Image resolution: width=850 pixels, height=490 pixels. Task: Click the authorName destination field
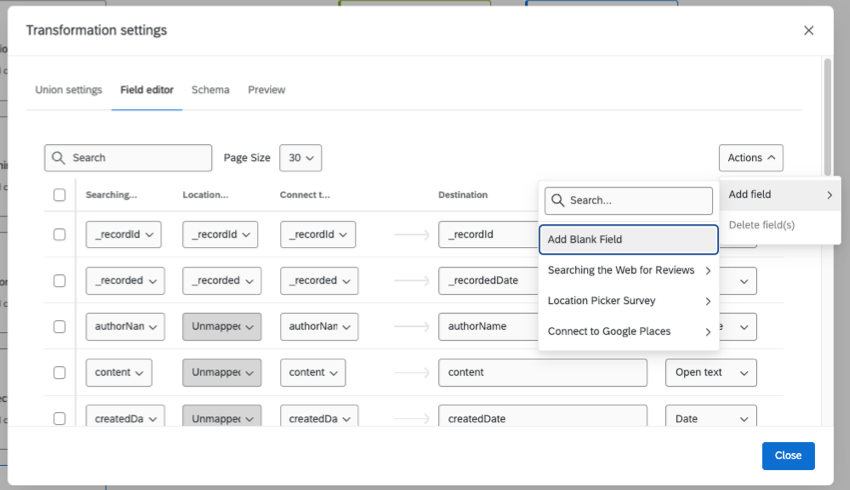(x=488, y=326)
